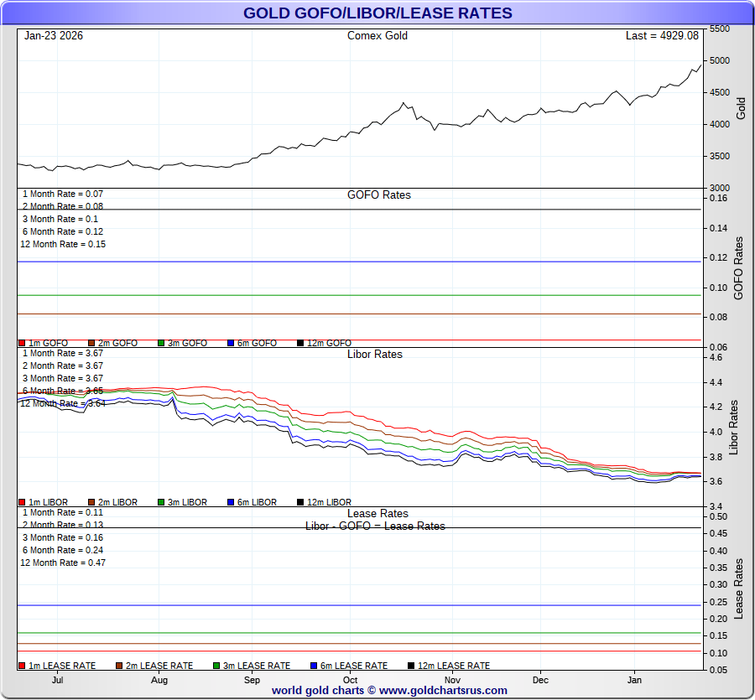Screen dimensions: 755x700
Task: Click the Libor Rates panel title
Action: 375,354
